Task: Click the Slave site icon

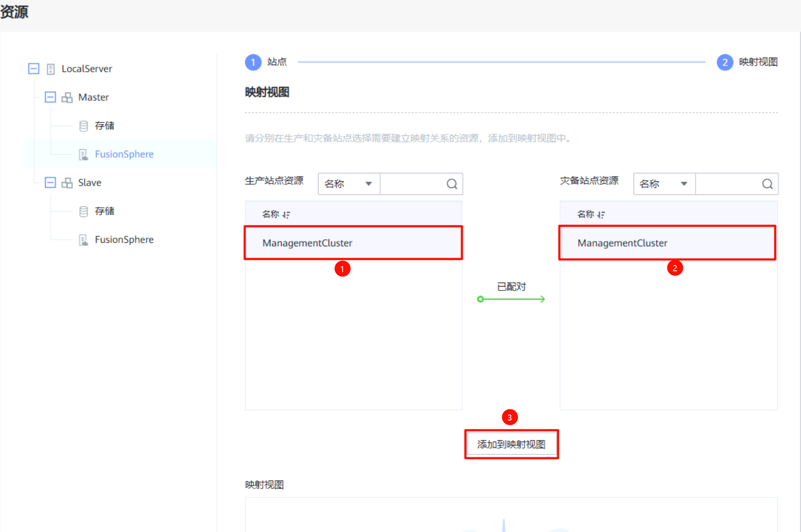Action: tap(67, 183)
